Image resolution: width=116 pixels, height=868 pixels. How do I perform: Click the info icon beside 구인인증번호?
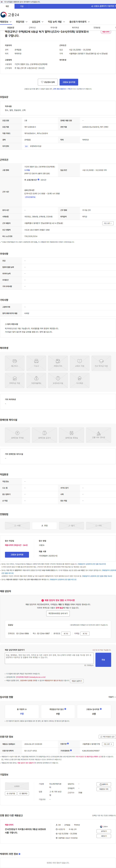coord(71,750)
